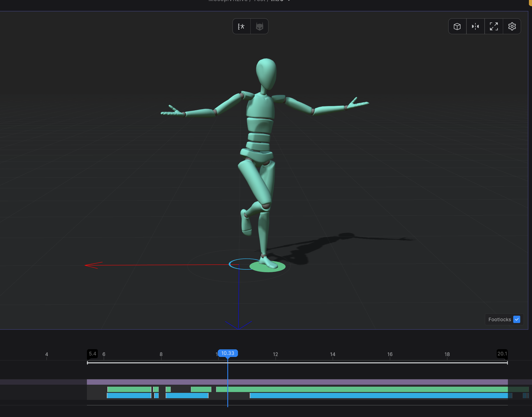
Task: Toggle the Footlocks checkbox off
Action: [x=517, y=319]
